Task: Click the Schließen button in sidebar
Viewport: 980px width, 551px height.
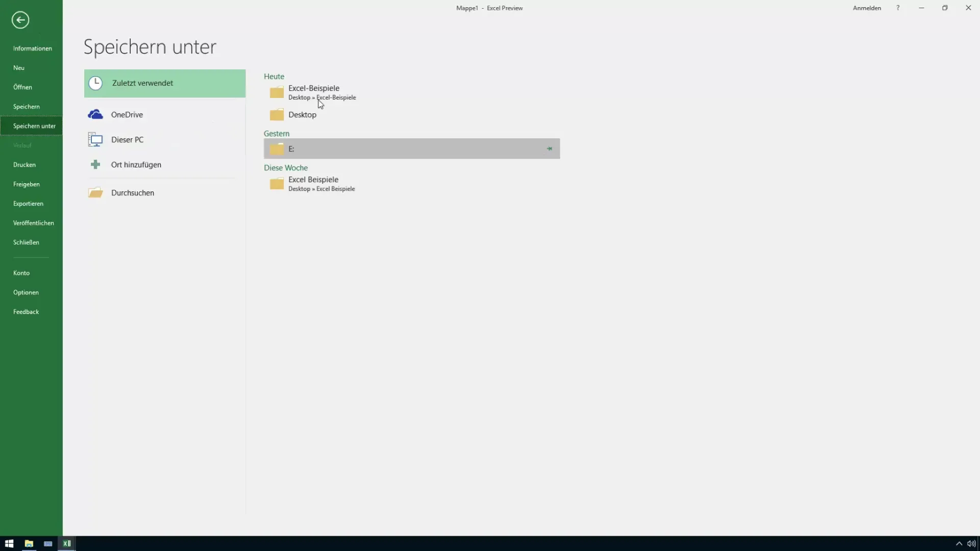Action: 26,242
